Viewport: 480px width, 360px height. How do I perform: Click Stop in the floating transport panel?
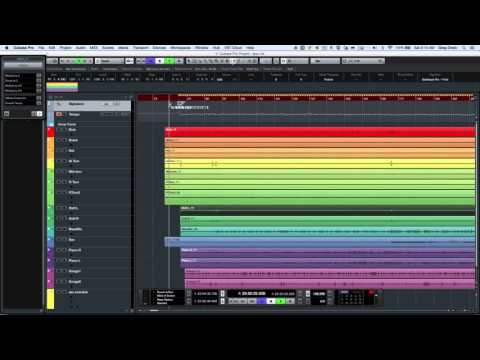click(271, 301)
